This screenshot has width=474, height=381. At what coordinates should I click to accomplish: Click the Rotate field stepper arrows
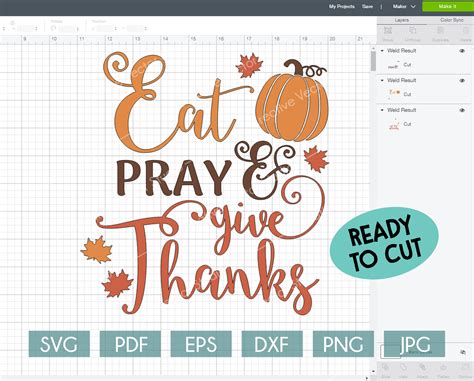(78, 29)
